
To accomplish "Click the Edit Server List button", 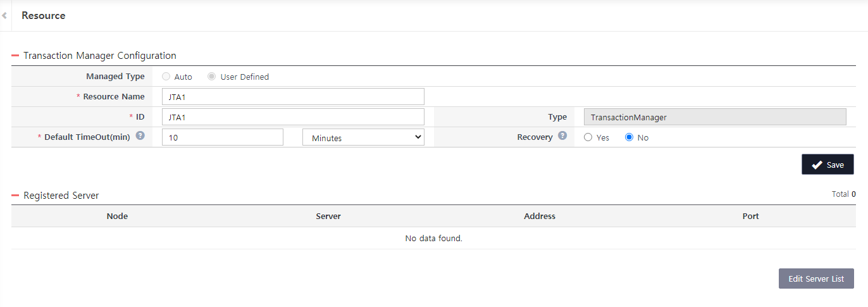I will click(x=816, y=279).
